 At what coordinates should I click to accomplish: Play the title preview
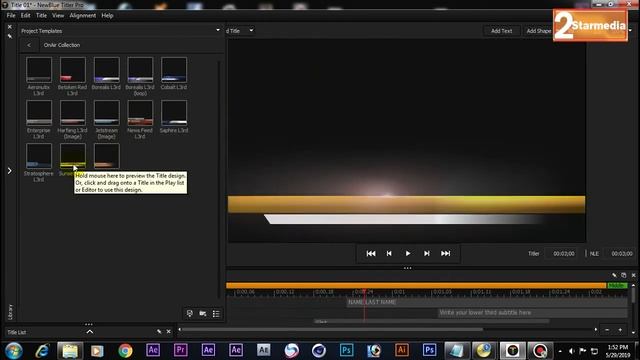tap(408, 253)
